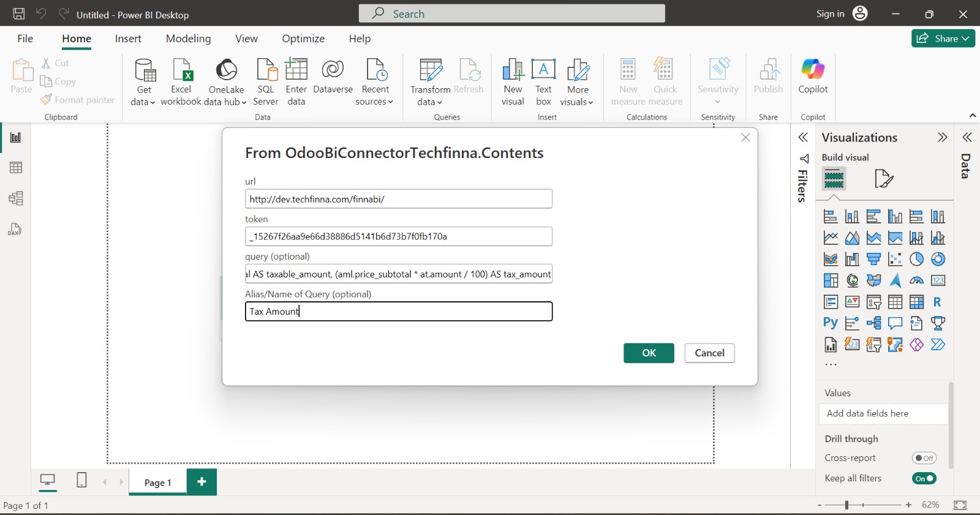Close the connector dialog with X

[x=745, y=138]
